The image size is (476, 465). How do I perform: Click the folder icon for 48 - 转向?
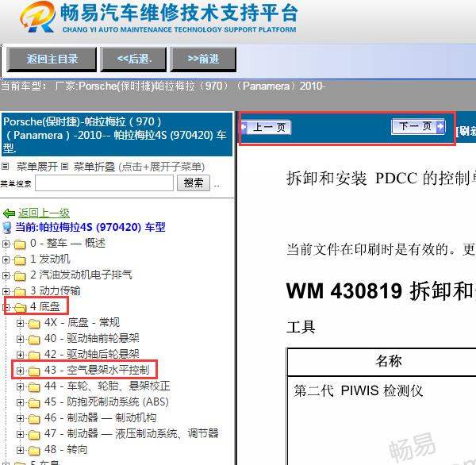pyautogui.click(x=34, y=451)
